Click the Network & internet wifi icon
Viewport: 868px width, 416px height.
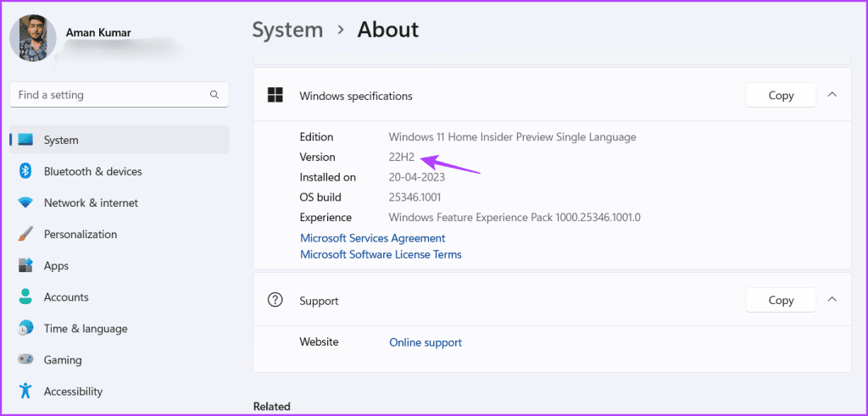tap(25, 203)
